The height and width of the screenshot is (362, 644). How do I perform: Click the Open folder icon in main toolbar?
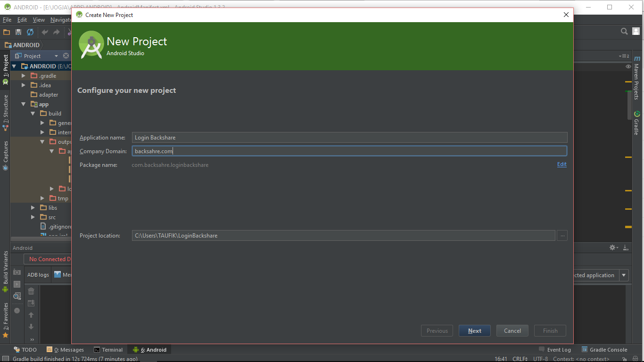click(6, 32)
